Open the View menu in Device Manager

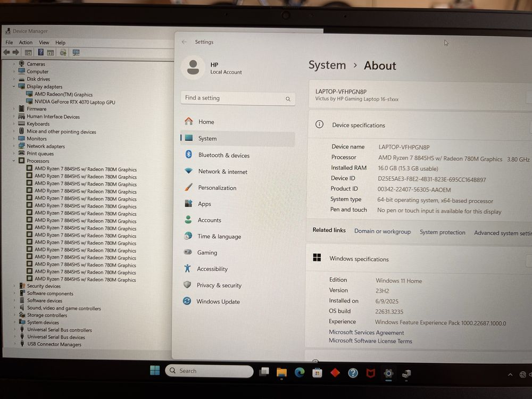coord(44,43)
